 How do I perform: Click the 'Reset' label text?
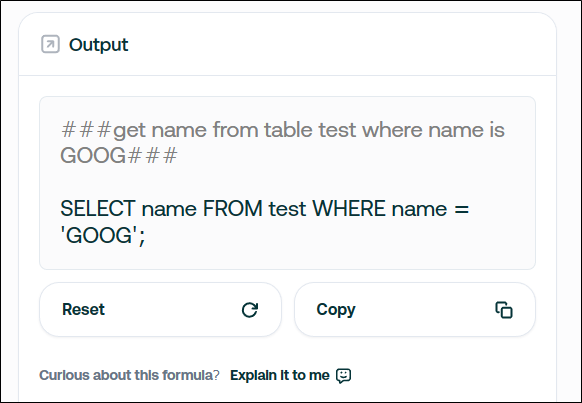point(84,309)
